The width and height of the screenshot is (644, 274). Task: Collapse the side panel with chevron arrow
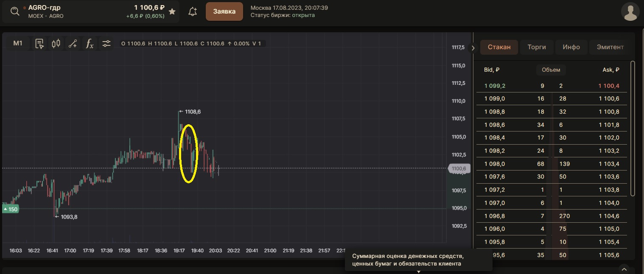(473, 48)
